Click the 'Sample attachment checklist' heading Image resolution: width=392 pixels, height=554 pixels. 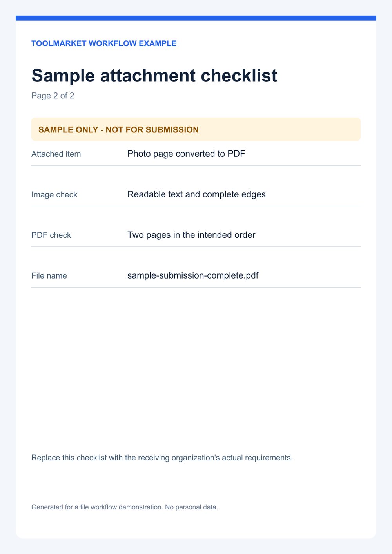[154, 76]
